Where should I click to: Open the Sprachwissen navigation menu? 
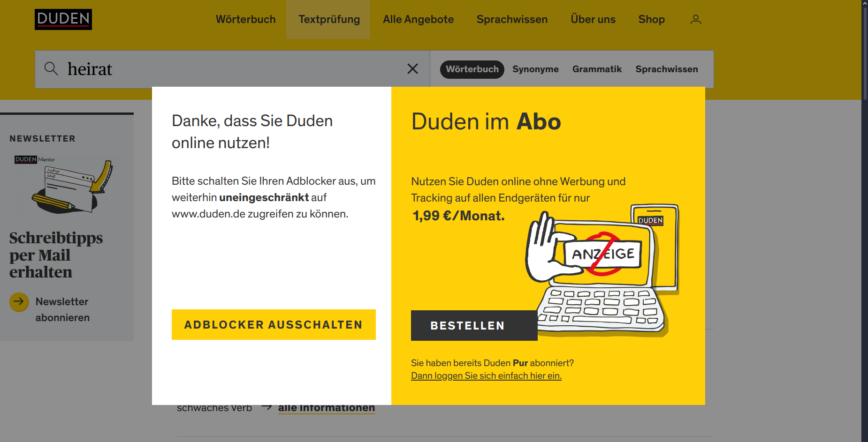pos(512,19)
